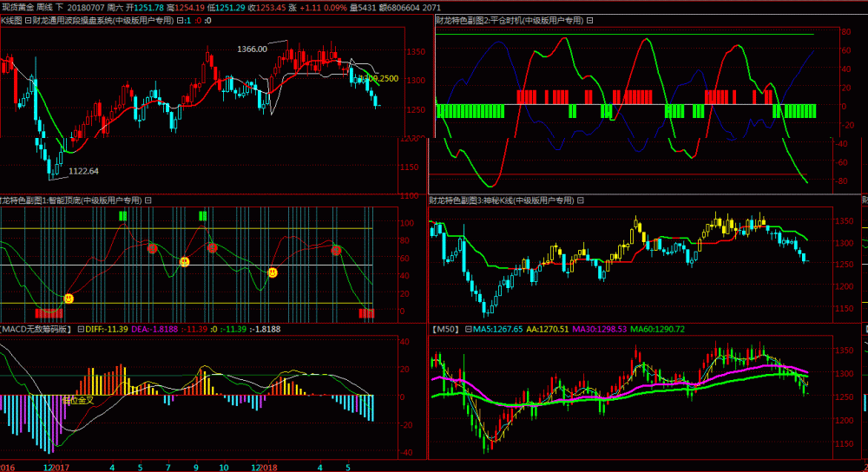The width and height of the screenshot is (868, 472).
Task: Click the high price 1254.19
Action: pos(189,8)
